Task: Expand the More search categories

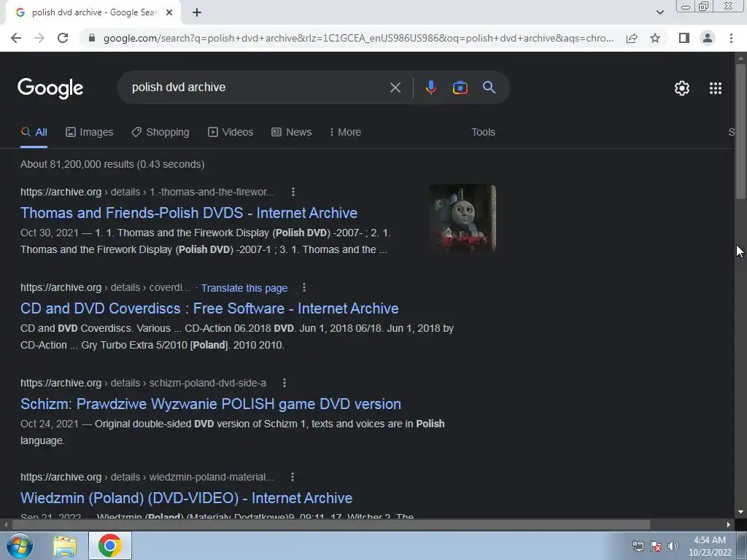Action: pos(345,132)
